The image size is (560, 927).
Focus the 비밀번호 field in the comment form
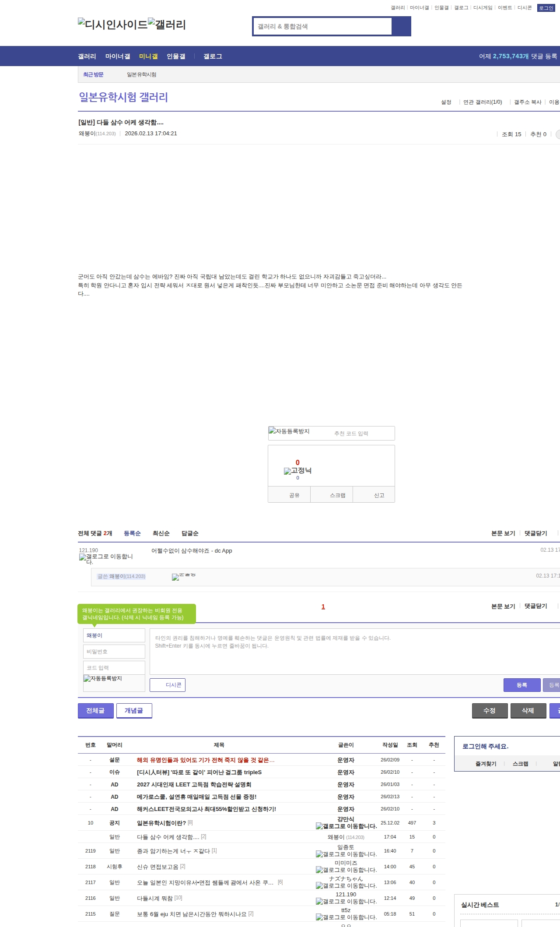click(114, 652)
